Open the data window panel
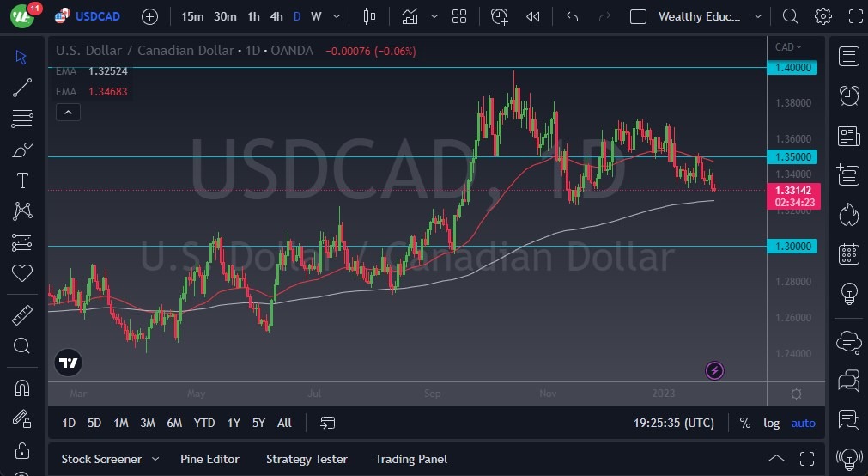 click(x=848, y=175)
